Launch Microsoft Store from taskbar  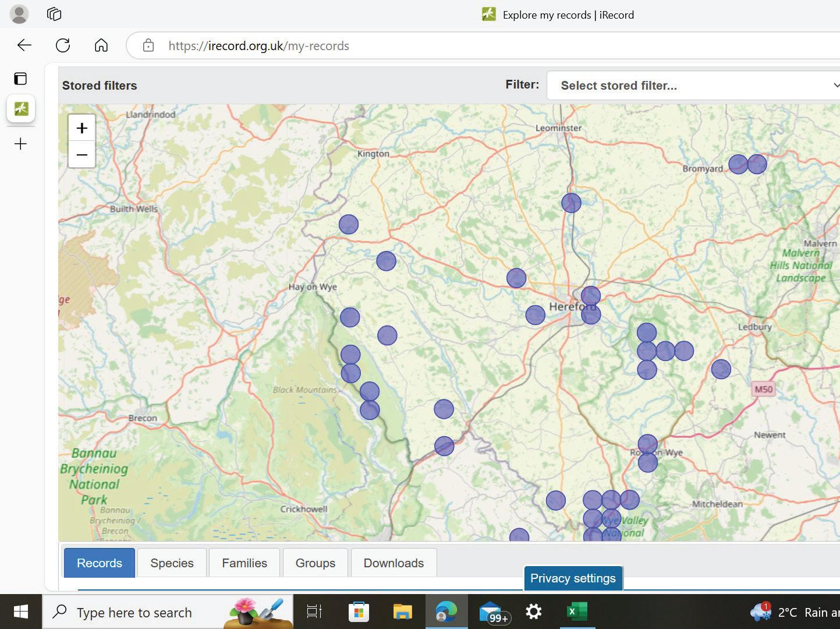click(359, 612)
